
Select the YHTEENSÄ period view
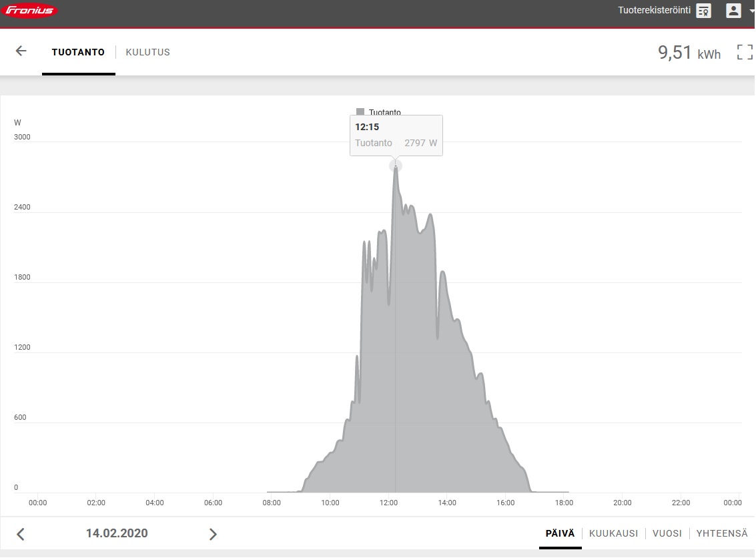pos(722,533)
